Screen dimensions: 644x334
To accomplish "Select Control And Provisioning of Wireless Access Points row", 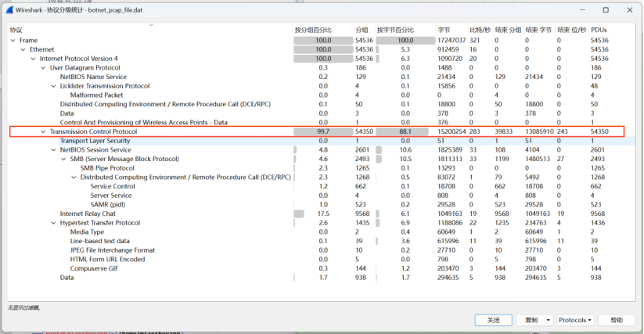I will click(322, 122).
